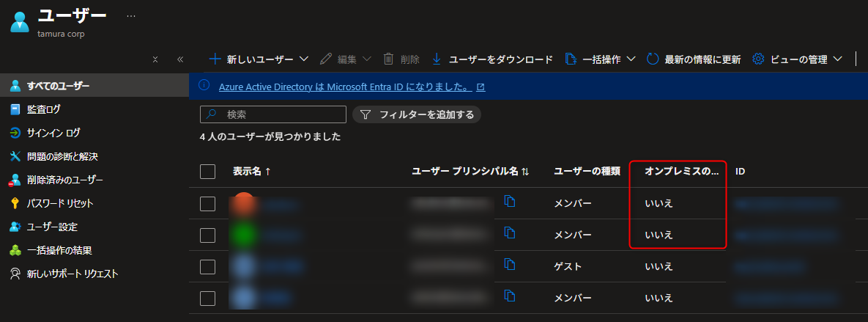
Task: Toggle the select-all checkbox in table header
Action: [x=207, y=172]
